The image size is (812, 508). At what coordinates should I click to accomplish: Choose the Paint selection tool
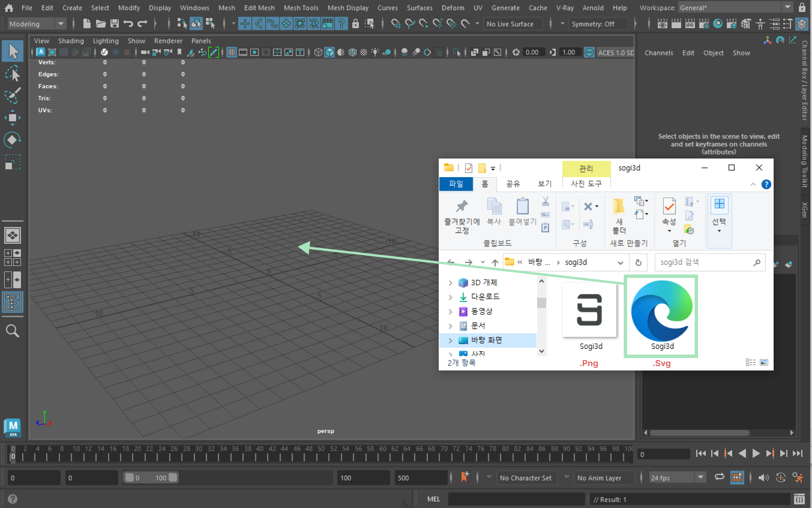[x=13, y=95]
